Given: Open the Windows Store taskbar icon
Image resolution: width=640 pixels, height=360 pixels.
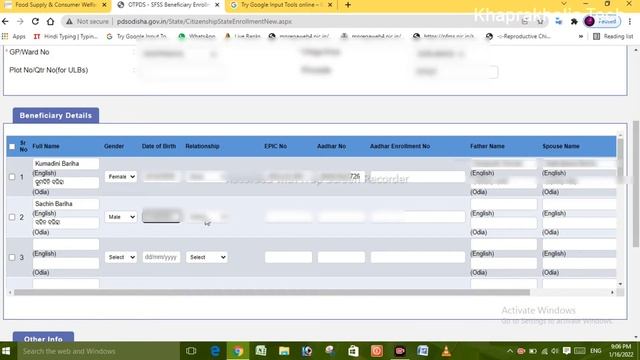Looking at the screenshot, I should [x=353, y=351].
